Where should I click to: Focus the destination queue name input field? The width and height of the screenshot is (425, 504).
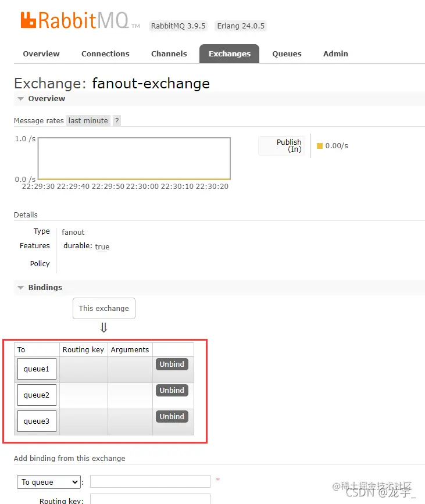150,481
